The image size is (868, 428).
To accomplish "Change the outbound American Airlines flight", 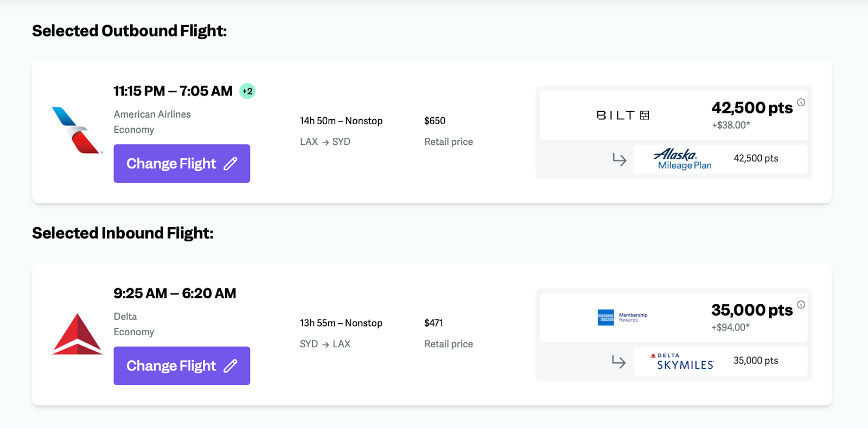I will click(171, 163).
